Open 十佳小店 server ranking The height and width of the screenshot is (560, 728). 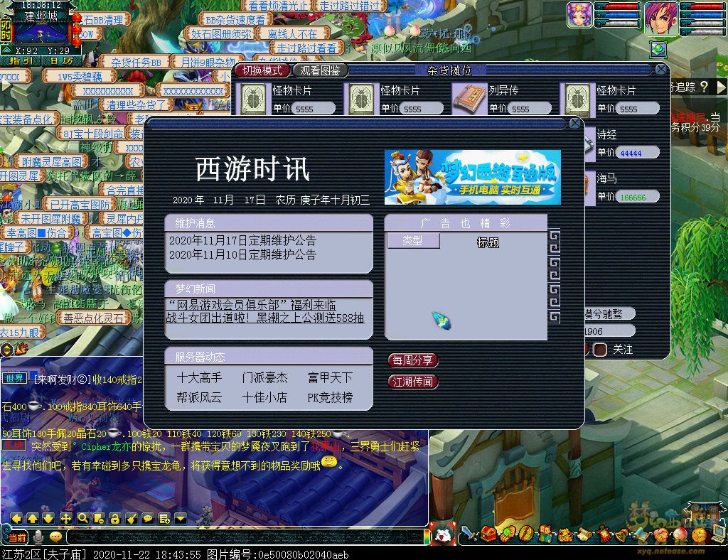(x=264, y=397)
